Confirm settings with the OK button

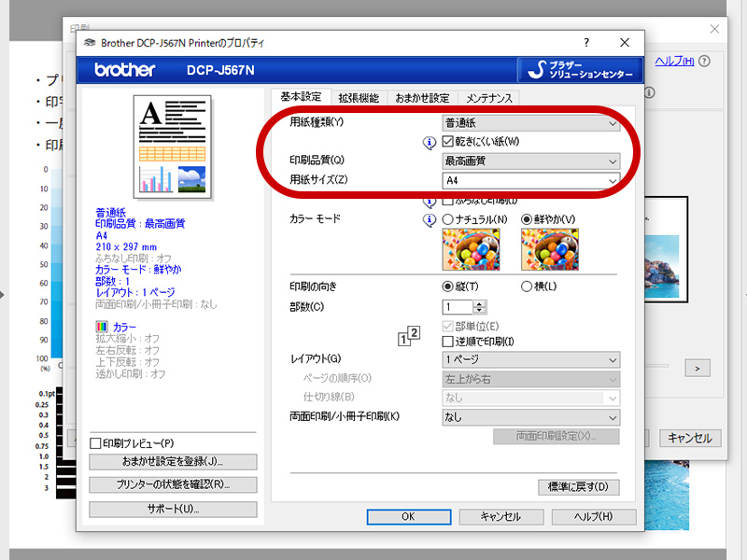[x=409, y=517]
